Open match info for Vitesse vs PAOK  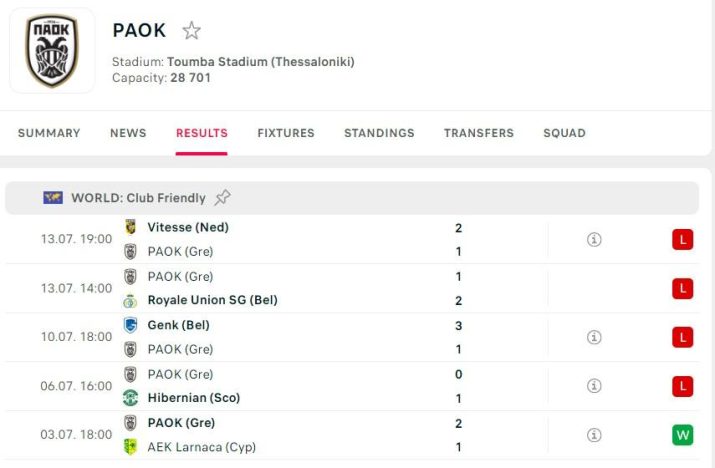pos(594,240)
